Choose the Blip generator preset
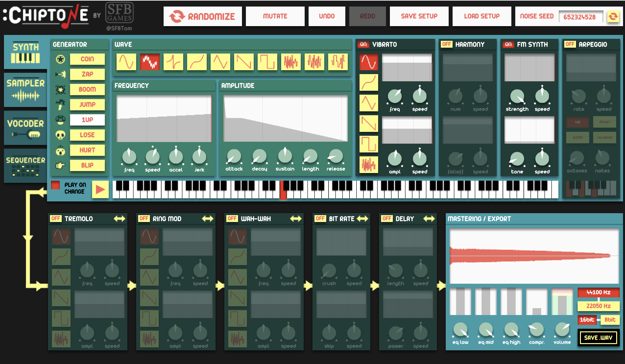625x364 pixels. [87, 166]
